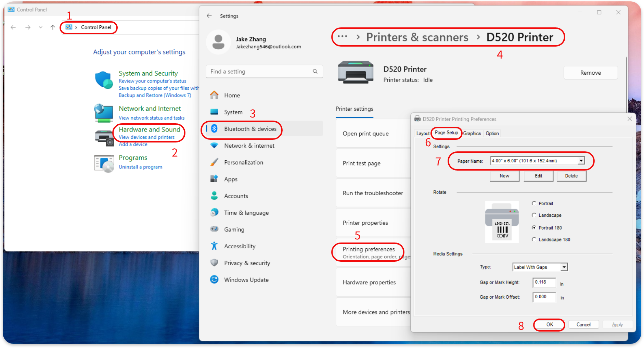Click the Control Panel address bar chevron
The width and height of the screenshot is (644, 348).
click(76, 27)
